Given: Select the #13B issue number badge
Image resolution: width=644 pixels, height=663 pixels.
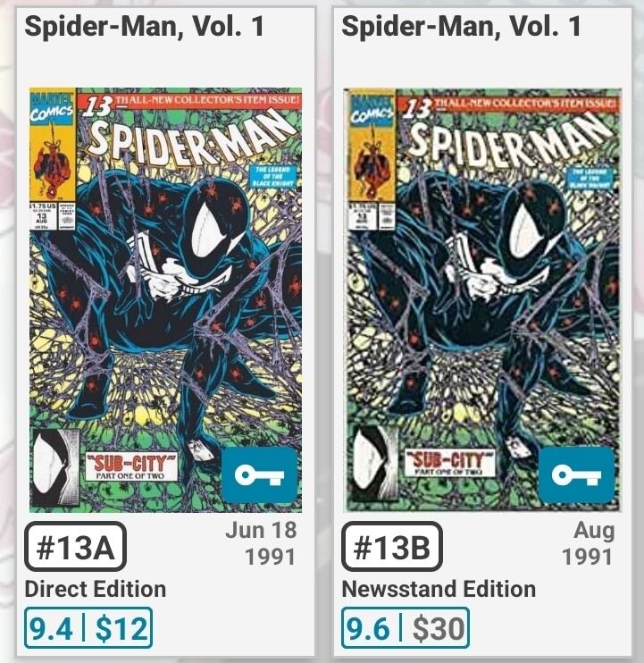Looking at the screenshot, I should pyautogui.click(x=392, y=546).
